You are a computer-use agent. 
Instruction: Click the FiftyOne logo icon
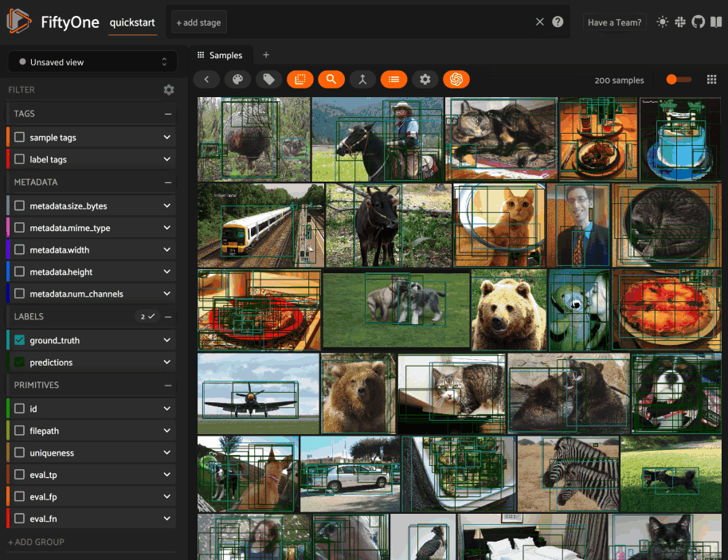tap(18, 22)
